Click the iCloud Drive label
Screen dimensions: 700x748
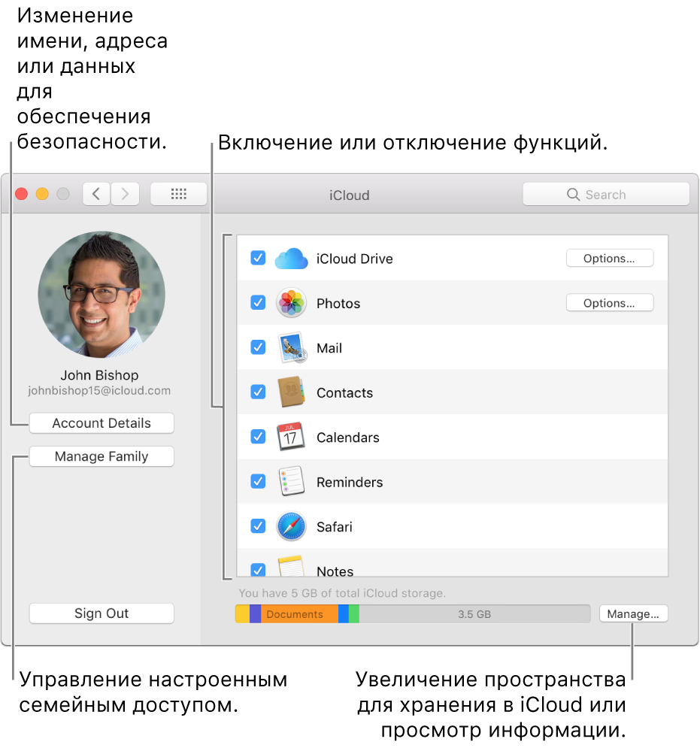coord(355,259)
